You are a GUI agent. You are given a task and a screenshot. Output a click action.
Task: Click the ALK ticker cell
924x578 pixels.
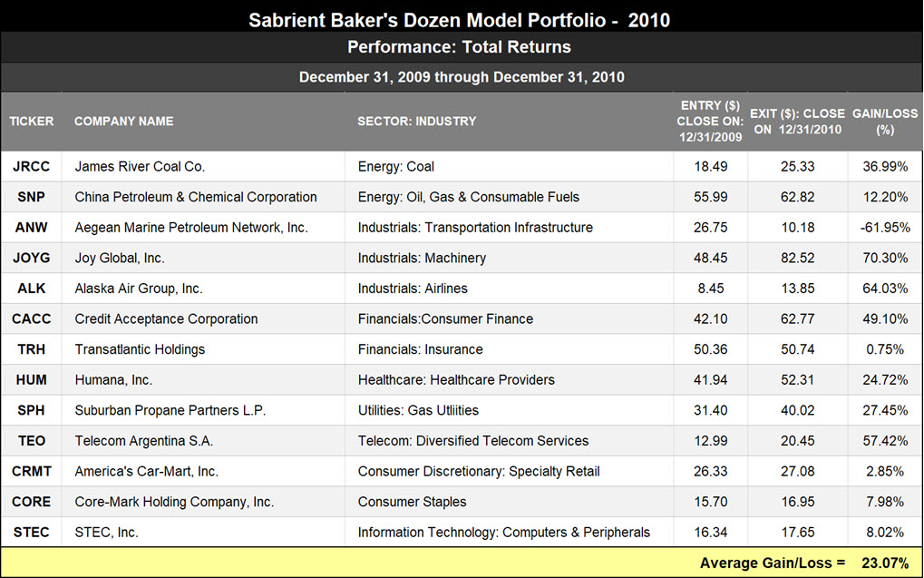tap(31, 289)
